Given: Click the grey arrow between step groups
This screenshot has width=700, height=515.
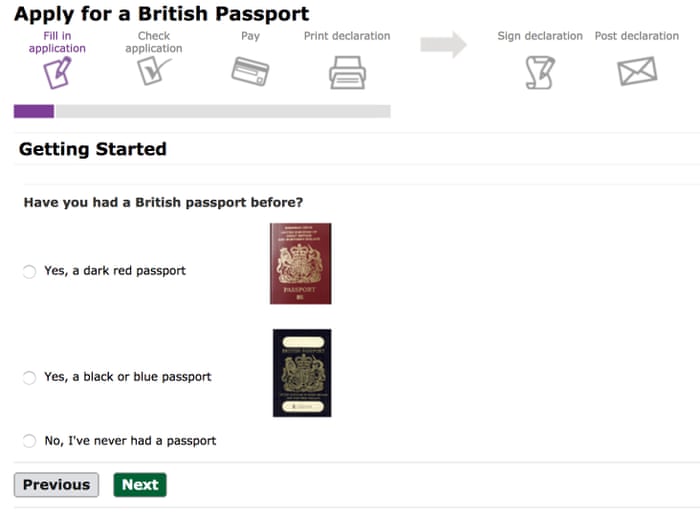Looking at the screenshot, I should (x=443, y=45).
